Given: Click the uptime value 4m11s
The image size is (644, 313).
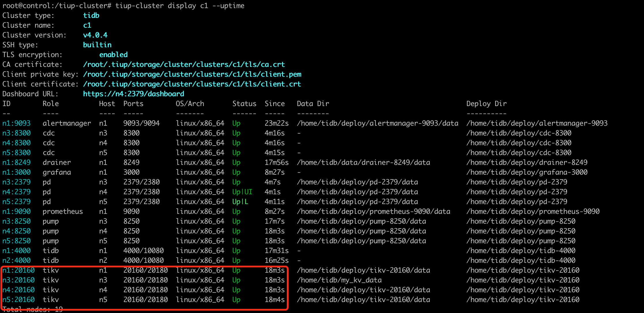Looking at the screenshot, I should [275, 202].
